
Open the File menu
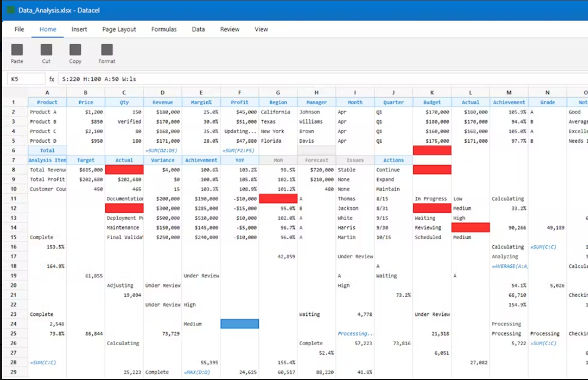tap(20, 29)
